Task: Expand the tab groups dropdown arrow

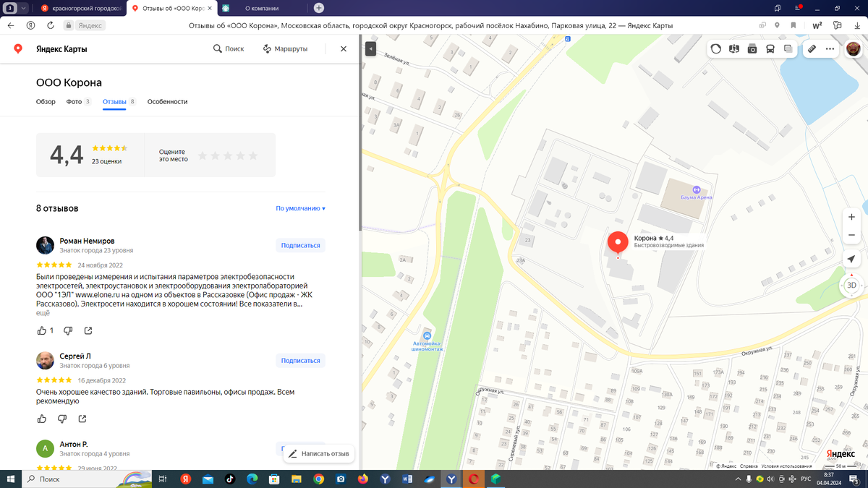Action: coord(25,8)
